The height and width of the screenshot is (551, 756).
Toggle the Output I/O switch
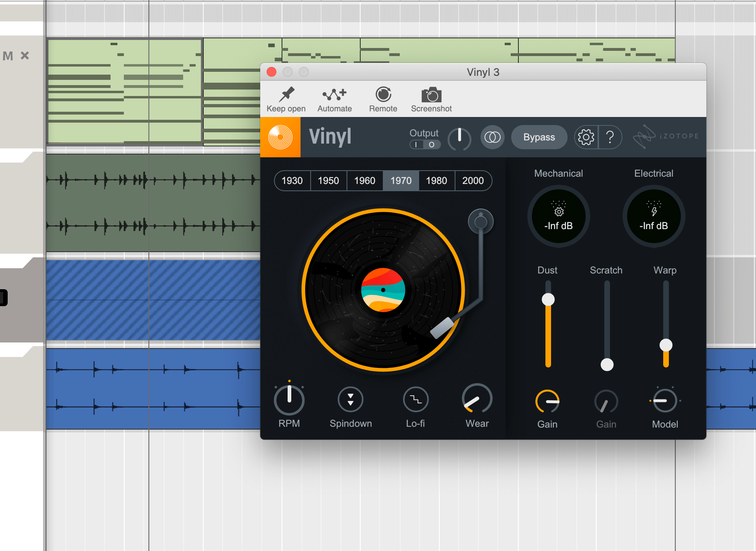coord(424,144)
